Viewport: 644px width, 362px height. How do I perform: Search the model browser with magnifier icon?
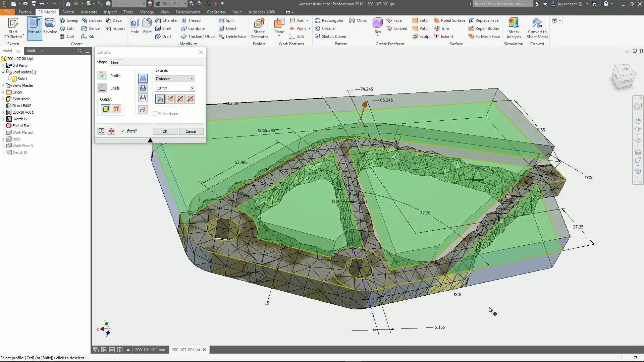[x=80, y=51]
